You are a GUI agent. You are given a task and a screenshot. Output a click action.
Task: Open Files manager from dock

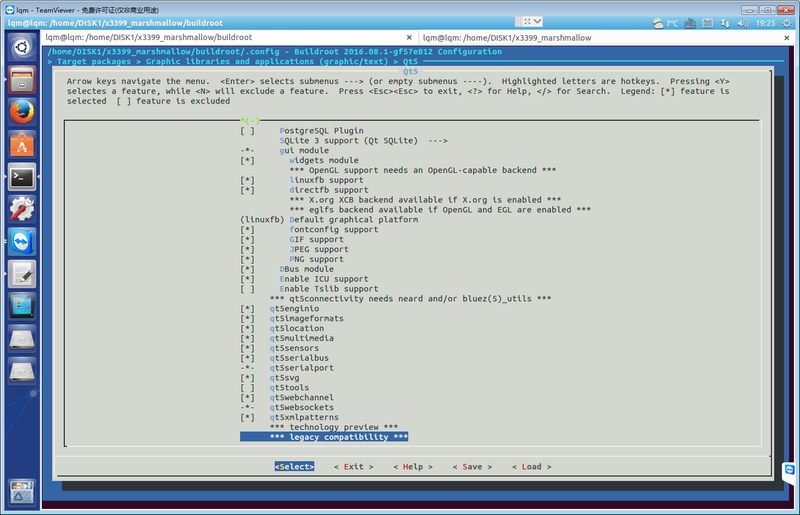pyautogui.click(x=22, y=80)
